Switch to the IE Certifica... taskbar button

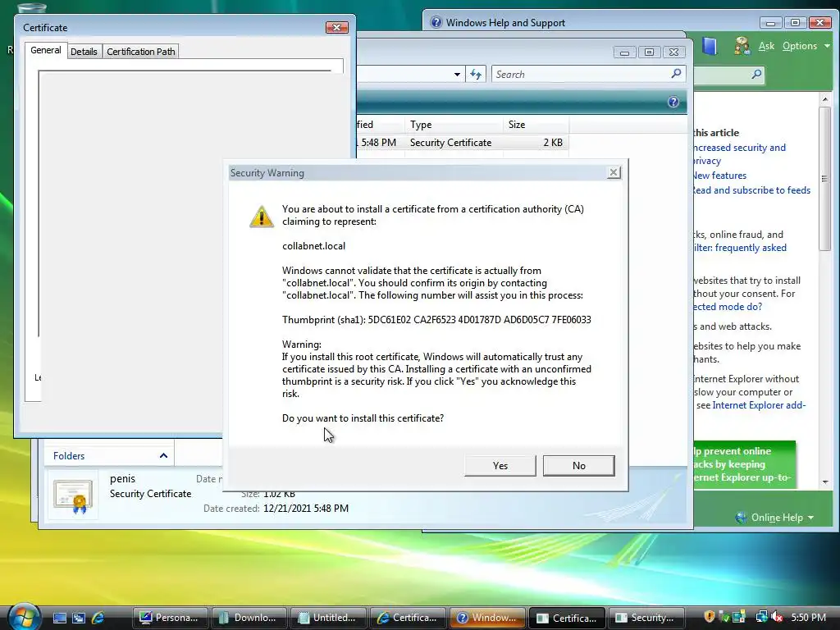[x=408, y=618]
